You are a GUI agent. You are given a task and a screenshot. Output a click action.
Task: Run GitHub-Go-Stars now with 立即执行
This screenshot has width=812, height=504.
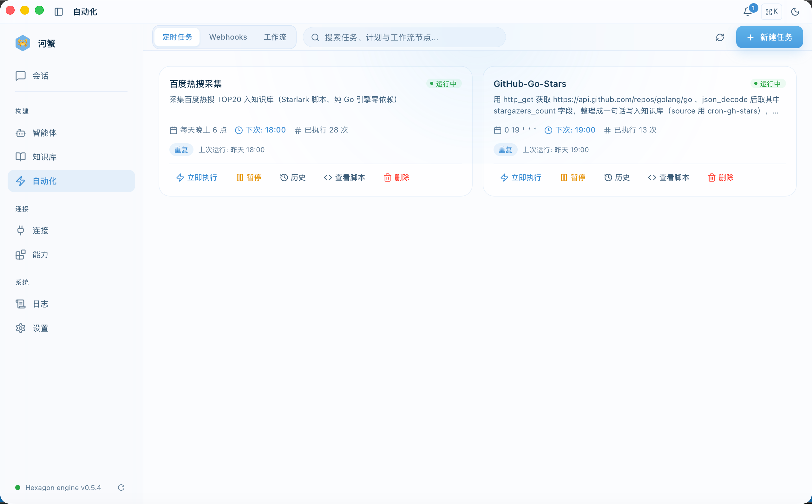point(521,178)
